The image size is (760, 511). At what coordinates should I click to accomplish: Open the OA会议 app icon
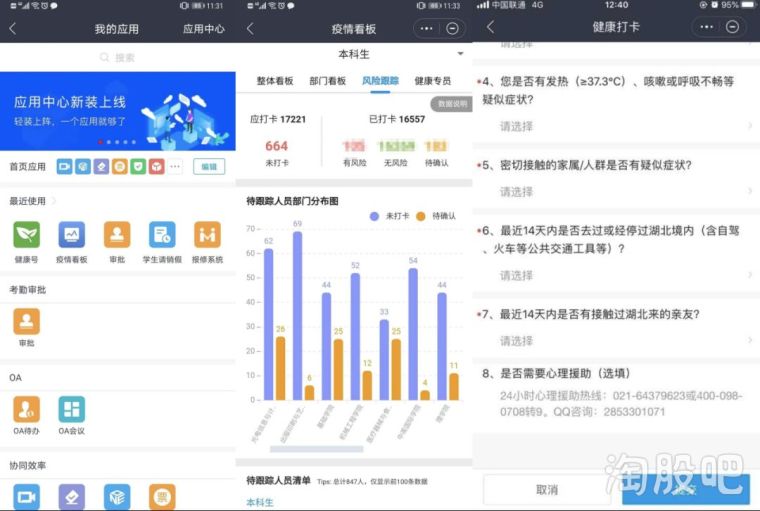(72, 409)
